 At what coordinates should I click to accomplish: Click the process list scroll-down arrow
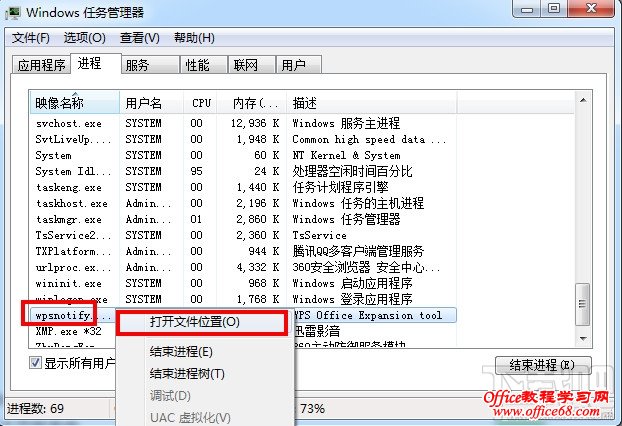[x=582, y=337]
